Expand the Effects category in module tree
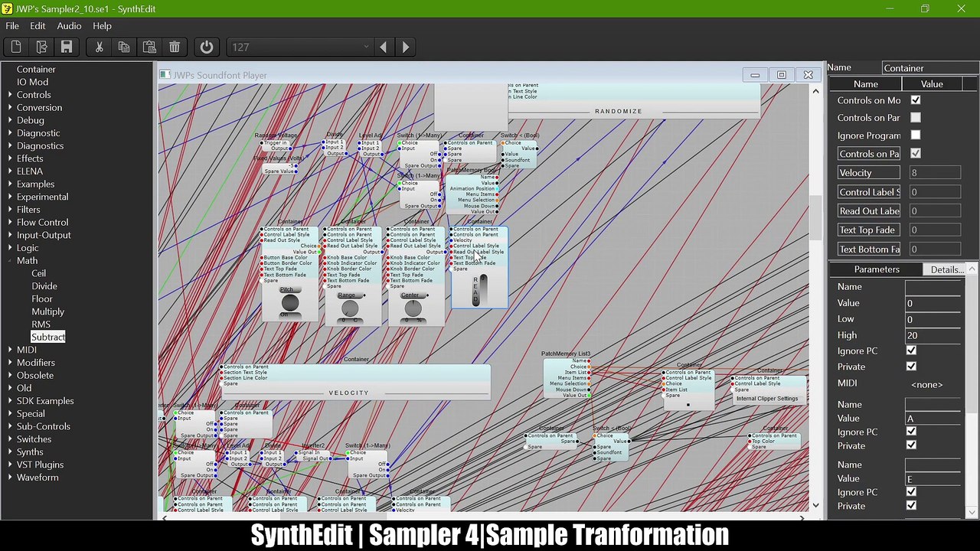This screenshot has height=551, width=980. click(x=8, y=158)
